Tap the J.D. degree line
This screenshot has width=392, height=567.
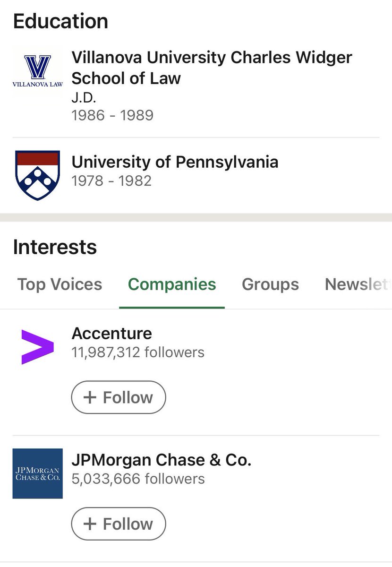[85, 97]
